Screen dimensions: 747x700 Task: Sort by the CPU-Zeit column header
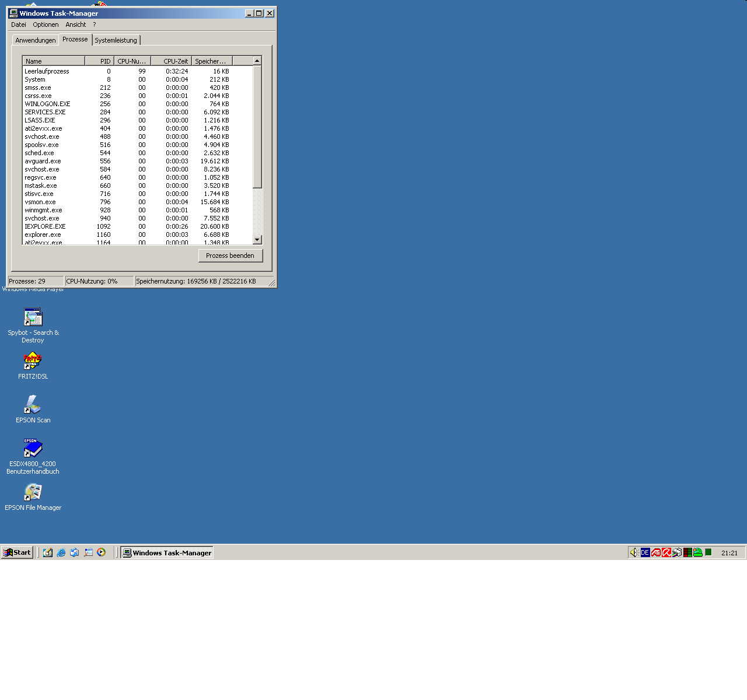(171, 61)
